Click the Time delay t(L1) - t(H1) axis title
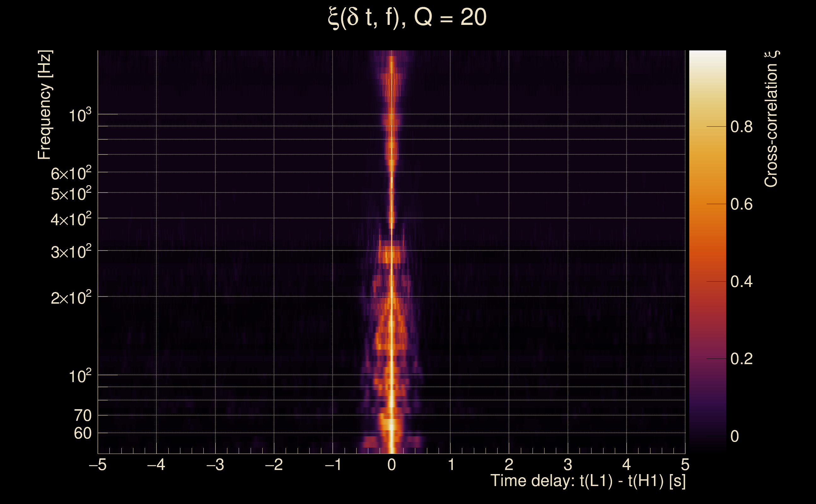The width and height of the screenshot is (816, 504). click(x=588, y=481)
